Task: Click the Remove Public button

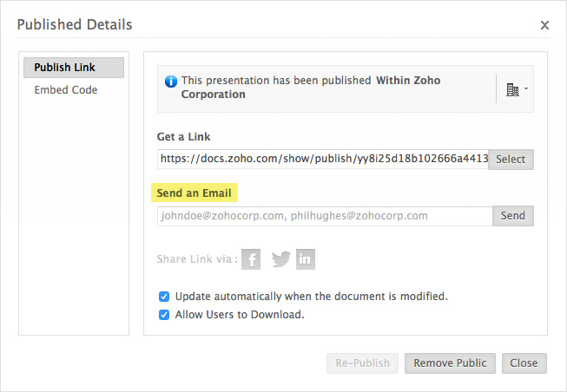Action: coord(450,363)
